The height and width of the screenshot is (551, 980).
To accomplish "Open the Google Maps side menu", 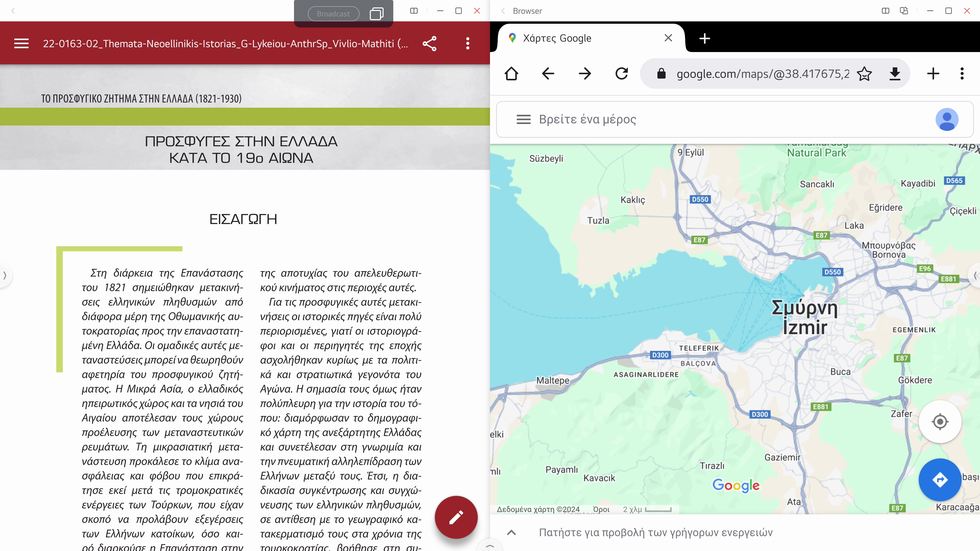I will (523, 119).
